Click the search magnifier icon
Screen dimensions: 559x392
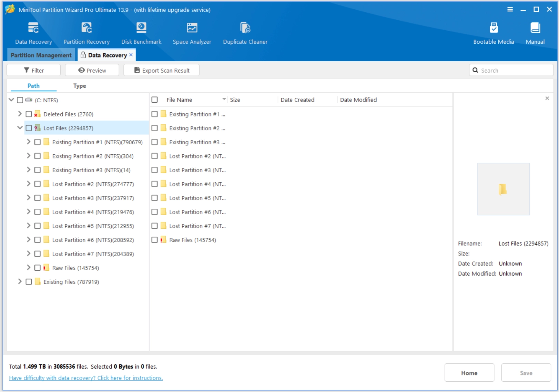pyautogui.click(x=475, y=70)
